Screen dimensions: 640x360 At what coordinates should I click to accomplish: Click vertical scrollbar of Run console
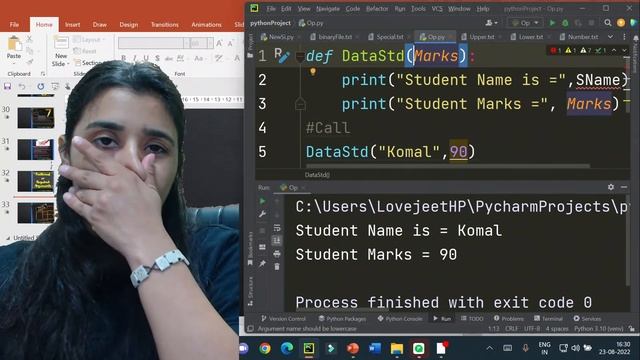point(628,241)
